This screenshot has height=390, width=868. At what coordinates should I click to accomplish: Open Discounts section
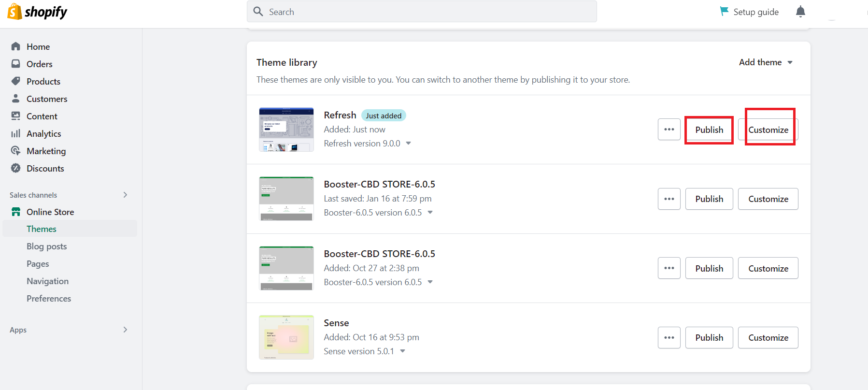point(45,169)
